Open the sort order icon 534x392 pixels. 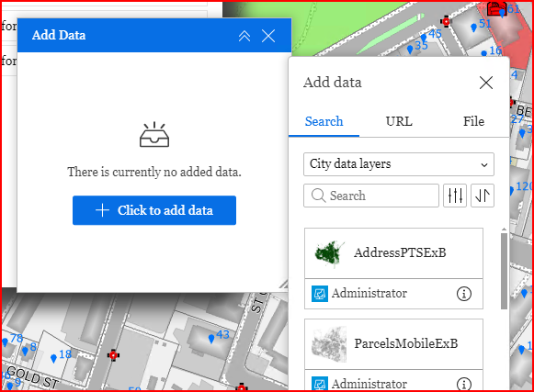click(x=483, y=196)
